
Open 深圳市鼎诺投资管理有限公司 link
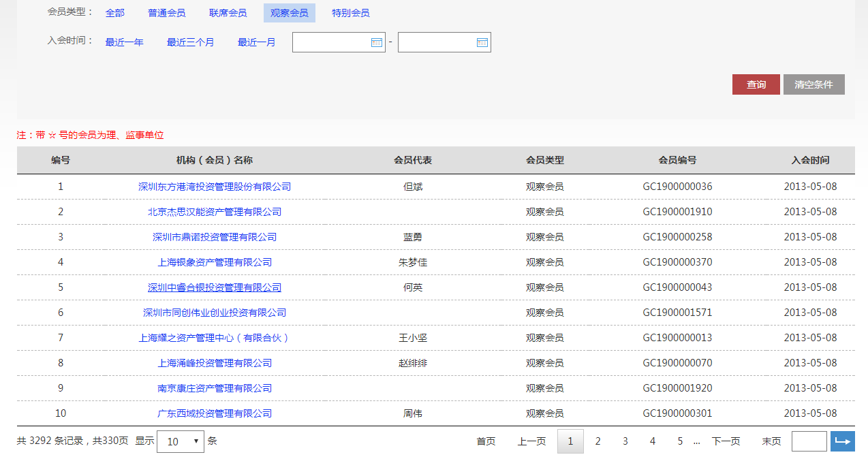click(215, 237)
